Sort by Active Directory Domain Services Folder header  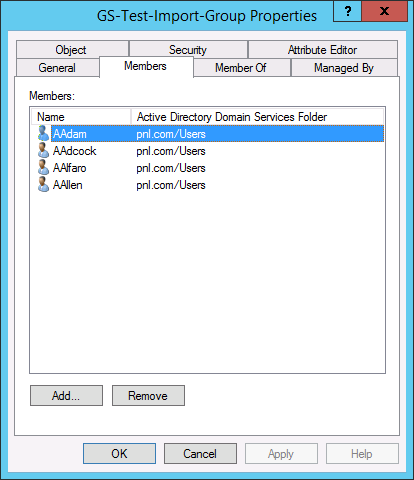(257, 117)
